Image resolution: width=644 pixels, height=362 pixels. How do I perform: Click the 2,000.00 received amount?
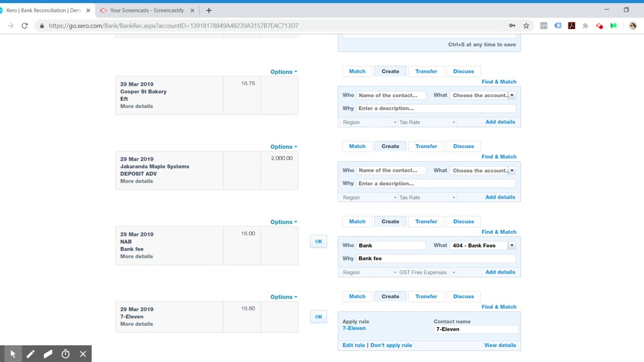(x=282, y=158)
